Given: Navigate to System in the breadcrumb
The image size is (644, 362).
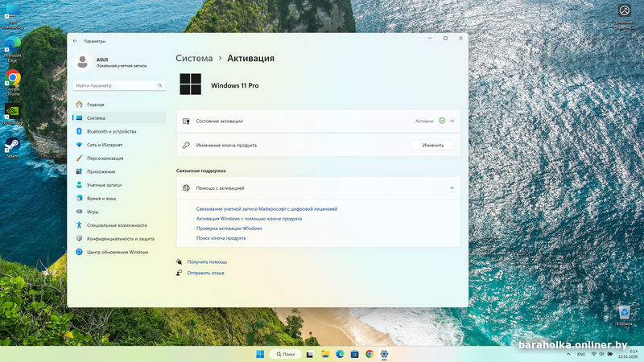Looking at the screenshot, I should 194,58.
